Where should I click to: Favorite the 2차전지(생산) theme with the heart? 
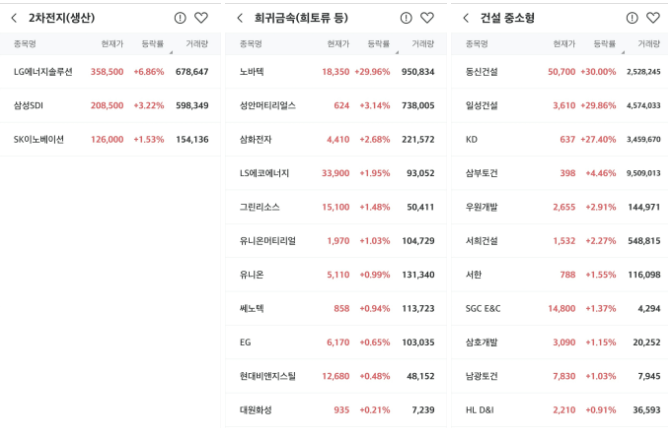(201, 18)
